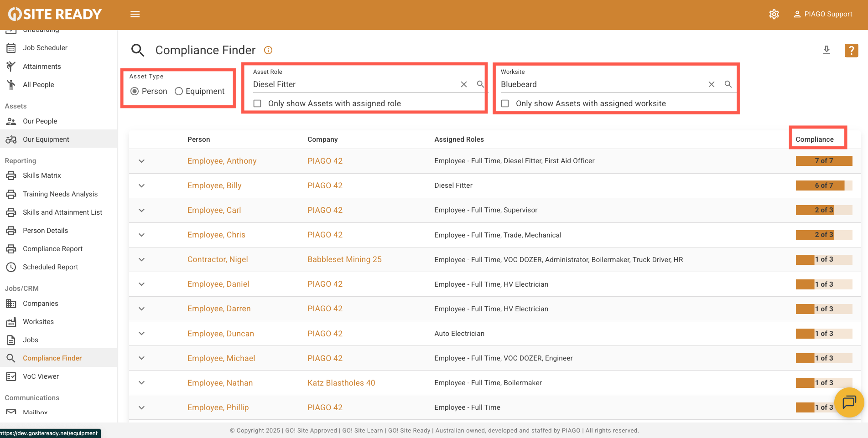The width and height of the screenshot is (868, 438).
Task: Open Employee, Billy person link
Action: tap(214, 186)
